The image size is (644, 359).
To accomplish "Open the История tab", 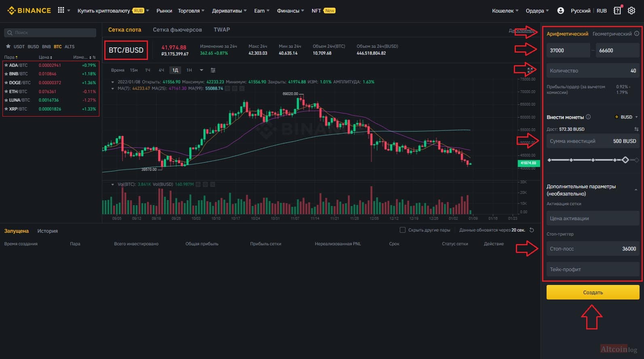I will click(47, 231).
